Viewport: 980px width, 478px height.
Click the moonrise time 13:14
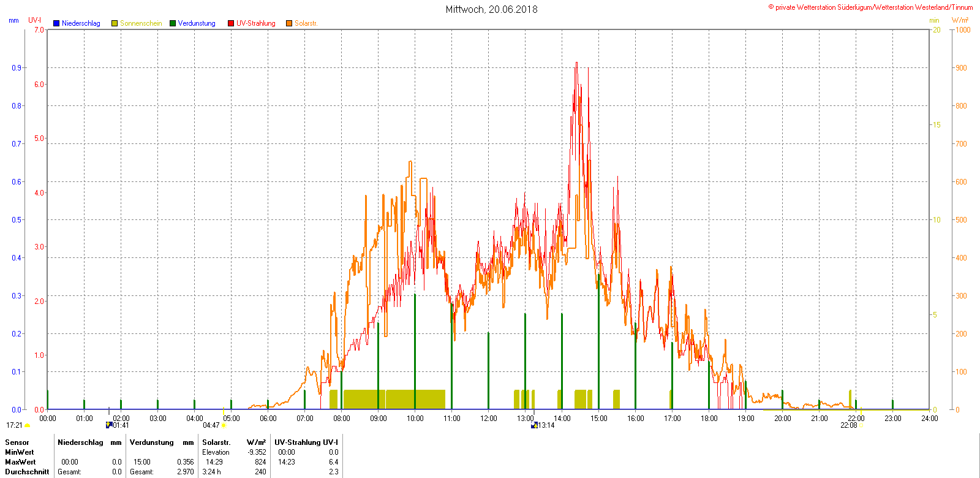pos(546,425)
